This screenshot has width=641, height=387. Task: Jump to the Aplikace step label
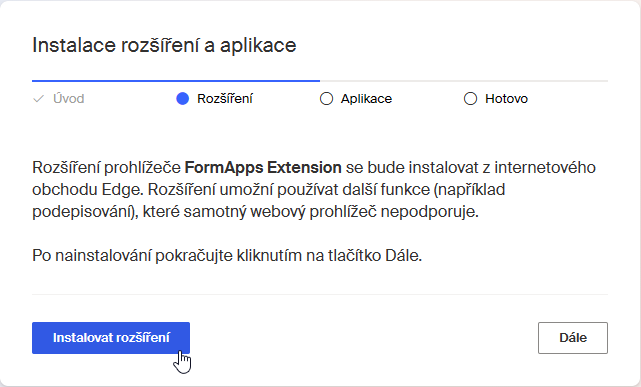366,98
